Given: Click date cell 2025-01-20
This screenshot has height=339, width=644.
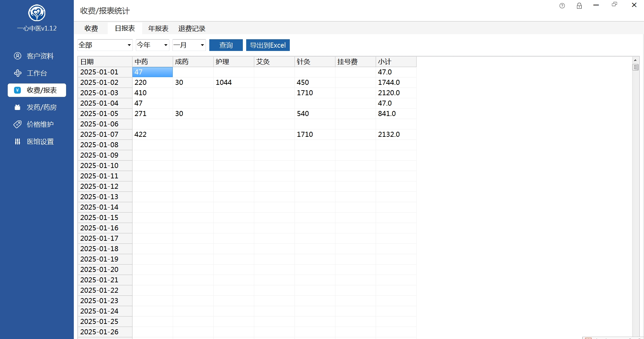Looking at the screenshot, I should click(105, 270).
